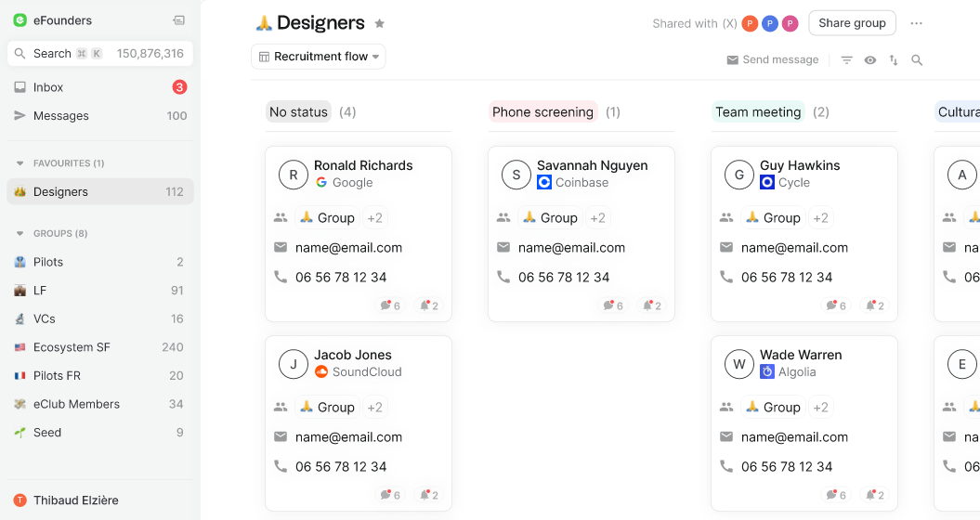Click the S avatar on Savannah Nguyen card
Image resolution: width=980 pixels, height=520 pixels.
(516, 175)
